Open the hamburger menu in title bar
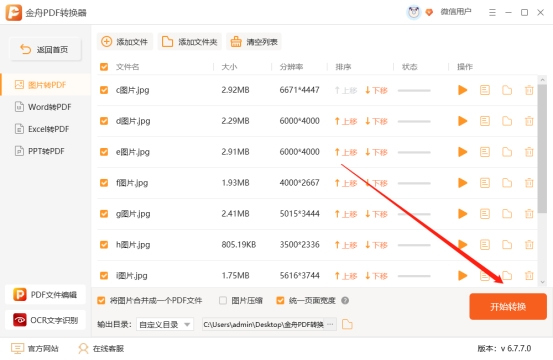The height and width of the screenshot is (360, 553). click(492, 13)
